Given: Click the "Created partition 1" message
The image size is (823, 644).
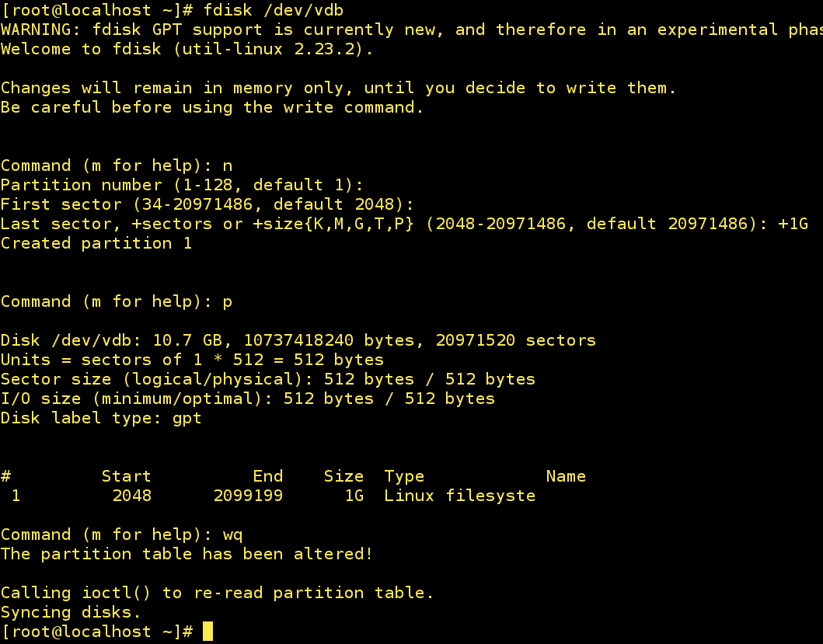Looking at the screenshot, I should click(96, 243).
